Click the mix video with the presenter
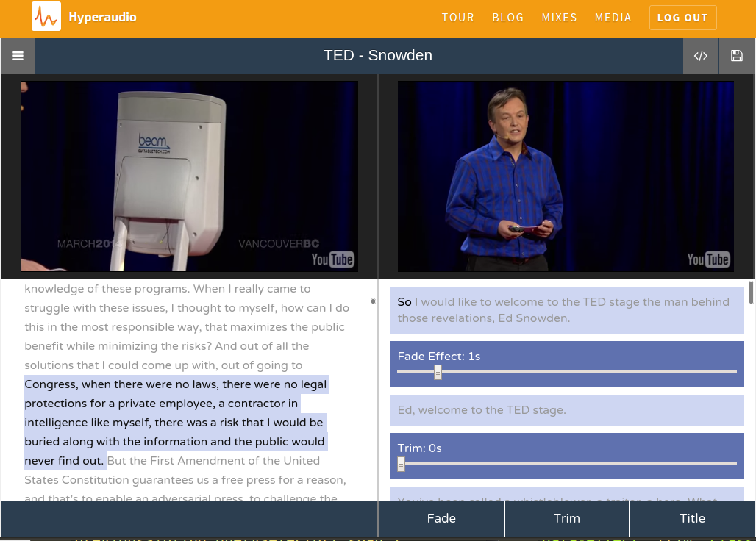Viewport: 756px width, 541px height. (x=566, y=176)
